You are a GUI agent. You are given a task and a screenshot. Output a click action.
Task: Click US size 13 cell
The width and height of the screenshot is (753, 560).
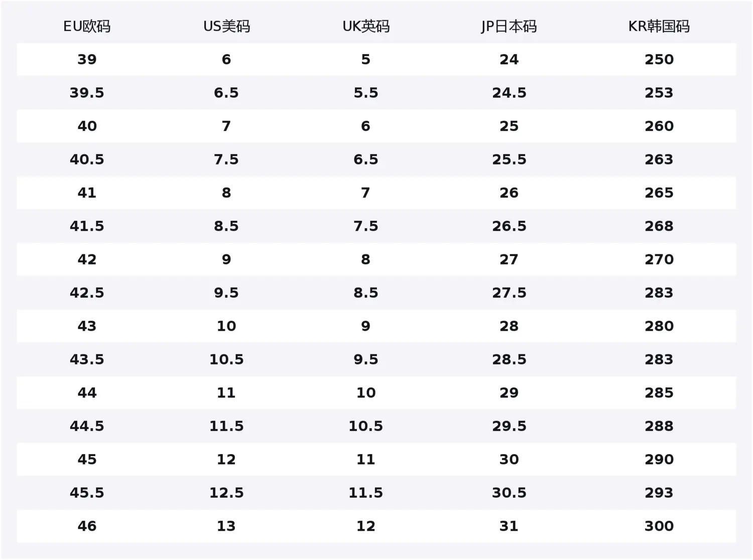(226, 526)
